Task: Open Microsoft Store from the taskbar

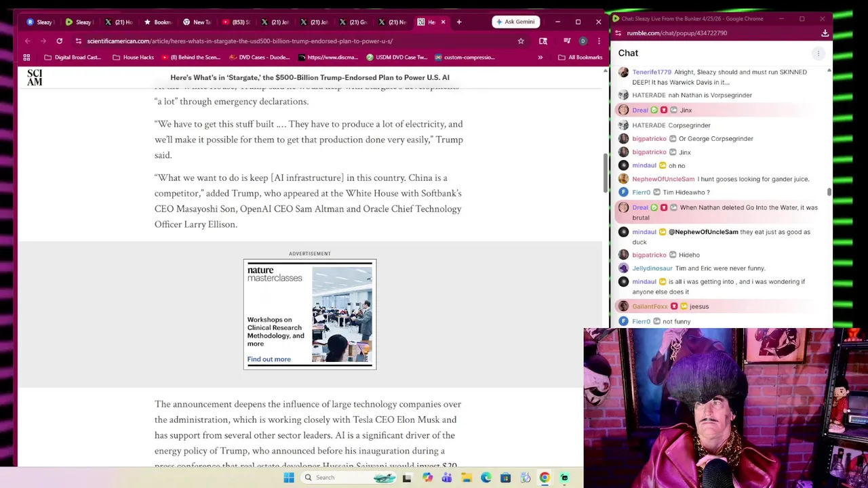Action: click(506, 478)
